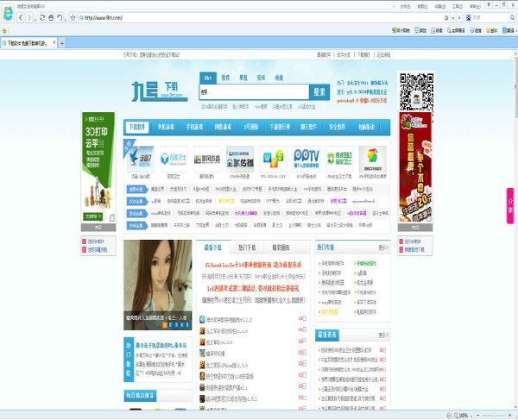Show slideshow image number 2
518x420 pixels.
[170, 325]
